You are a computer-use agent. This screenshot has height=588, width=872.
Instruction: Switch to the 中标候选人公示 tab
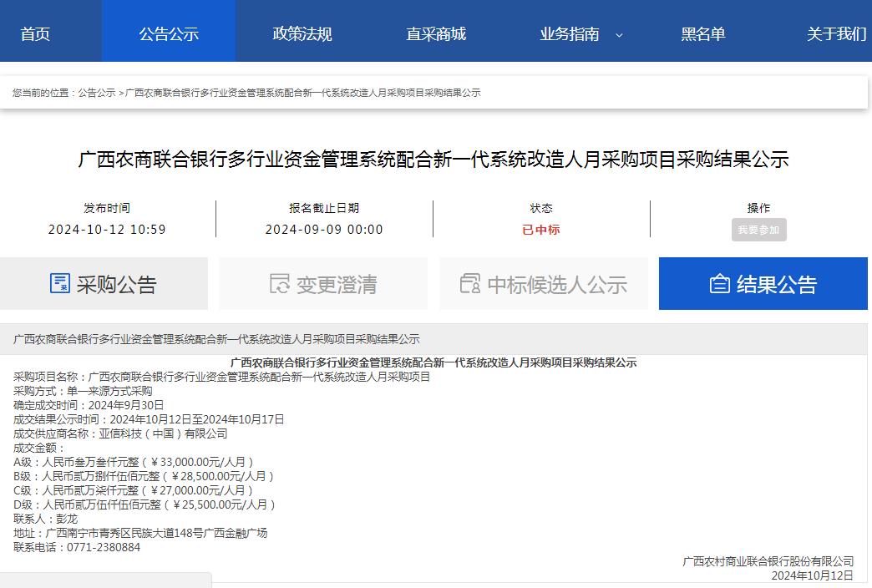[544, 283]
